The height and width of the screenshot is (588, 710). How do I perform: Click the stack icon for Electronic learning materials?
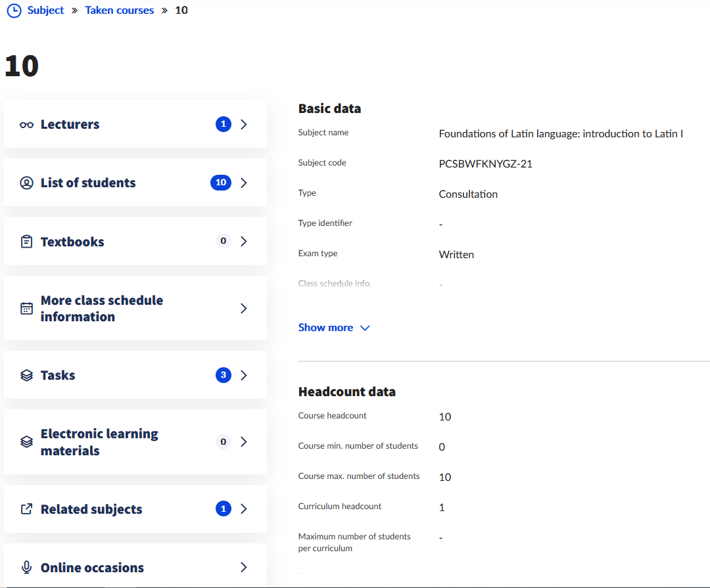click(26, 442)
